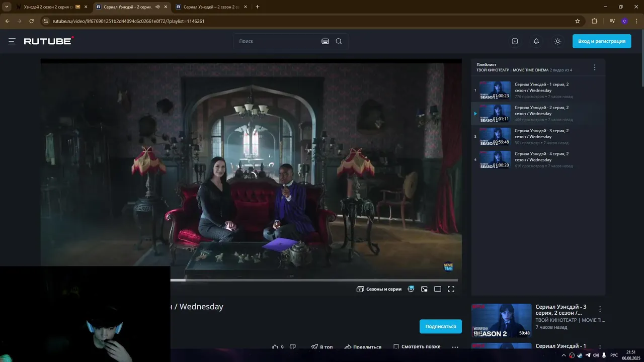This screenshot has height=362, width=644.
Task: Click the address bar URL
Action: 128,21
